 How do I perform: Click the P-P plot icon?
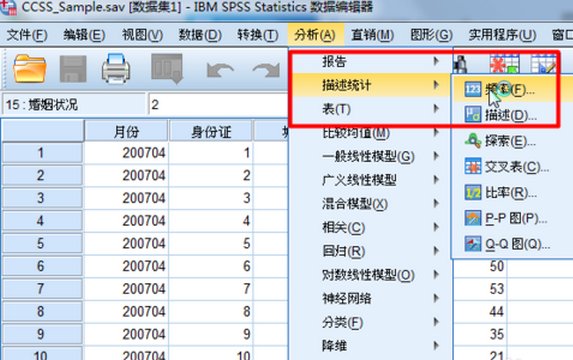[x=473, y=218]
